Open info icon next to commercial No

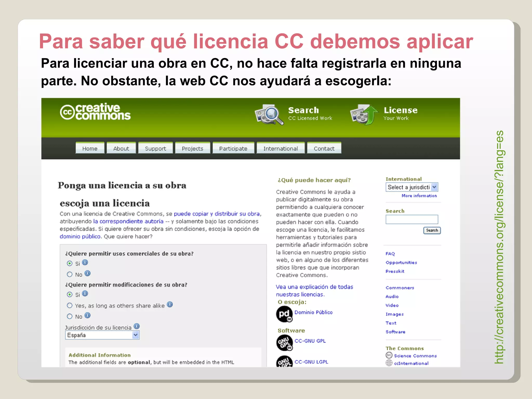(x=88, y=274)
